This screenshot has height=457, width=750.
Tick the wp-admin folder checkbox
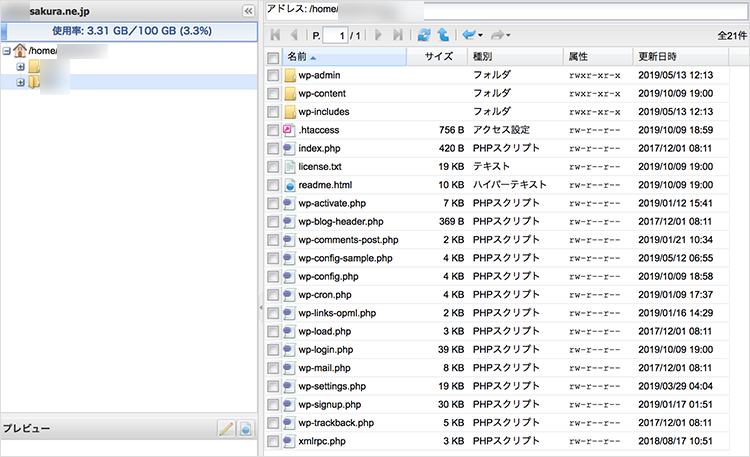point(274,75)
